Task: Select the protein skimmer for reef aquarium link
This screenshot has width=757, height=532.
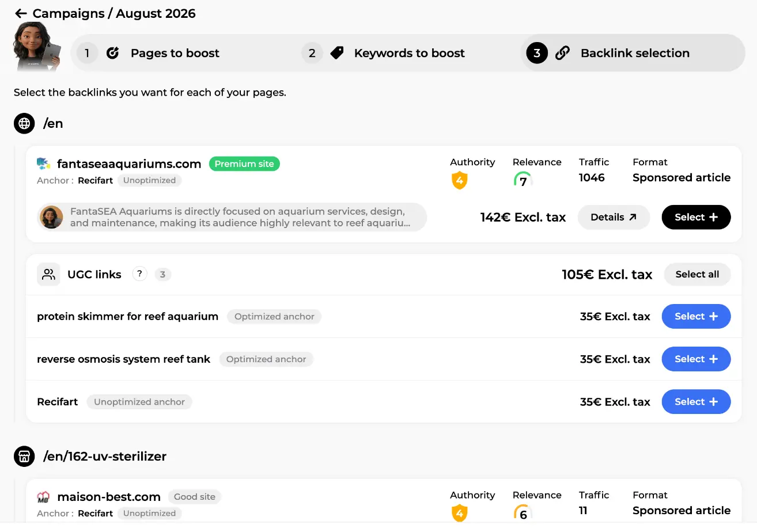Action: point(696,317)
